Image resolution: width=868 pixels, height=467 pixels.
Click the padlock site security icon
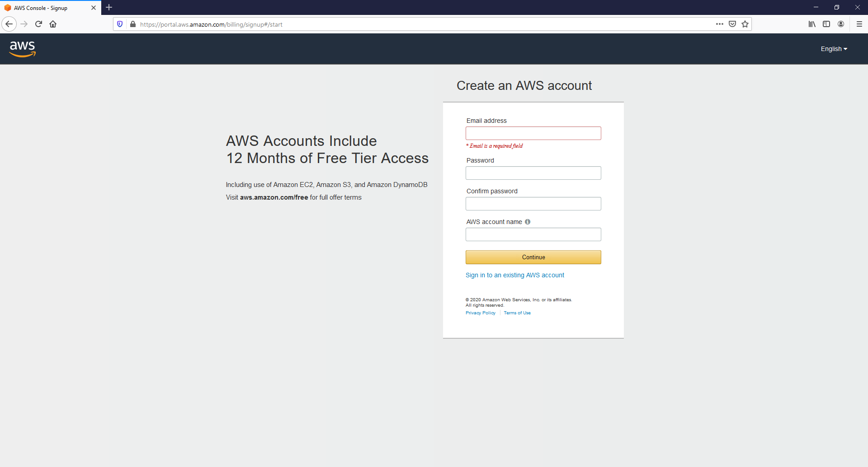pos(132,24)
